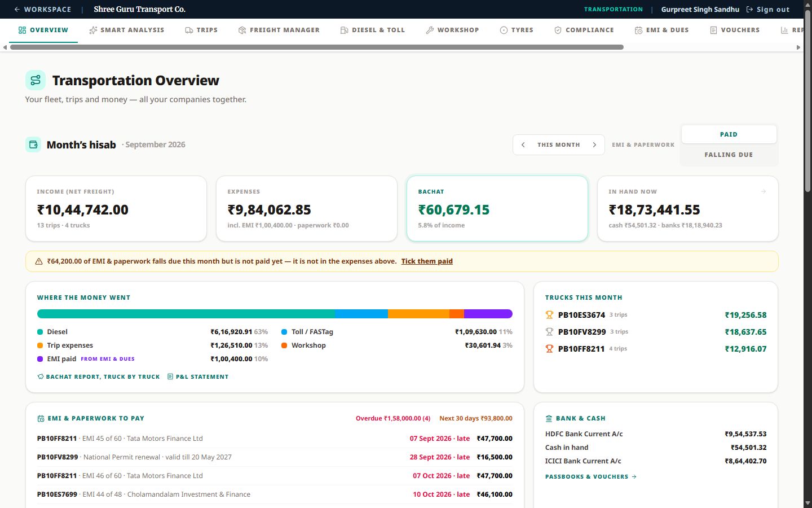Click the Compliance tab shield icon
812x508 pixels.
point(558,30)
